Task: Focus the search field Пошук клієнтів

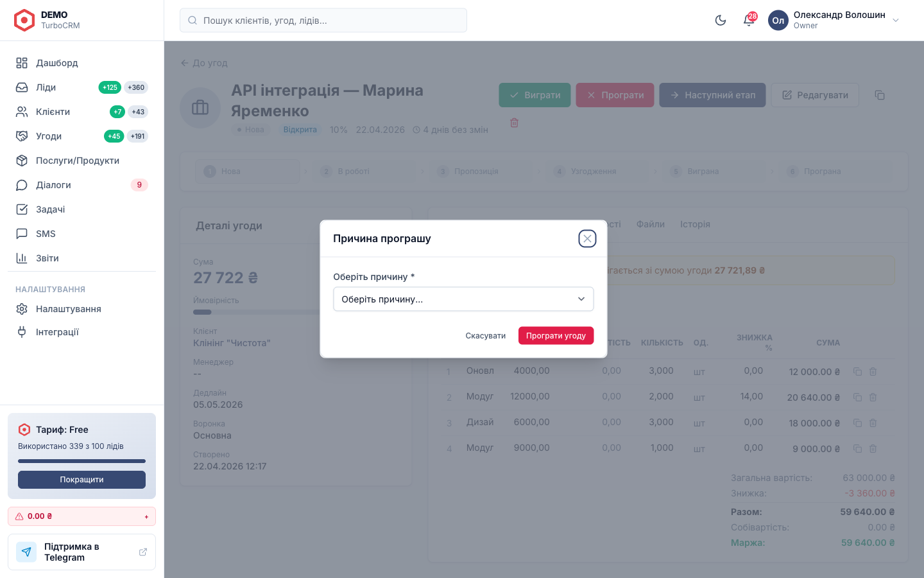Action: 323,21
